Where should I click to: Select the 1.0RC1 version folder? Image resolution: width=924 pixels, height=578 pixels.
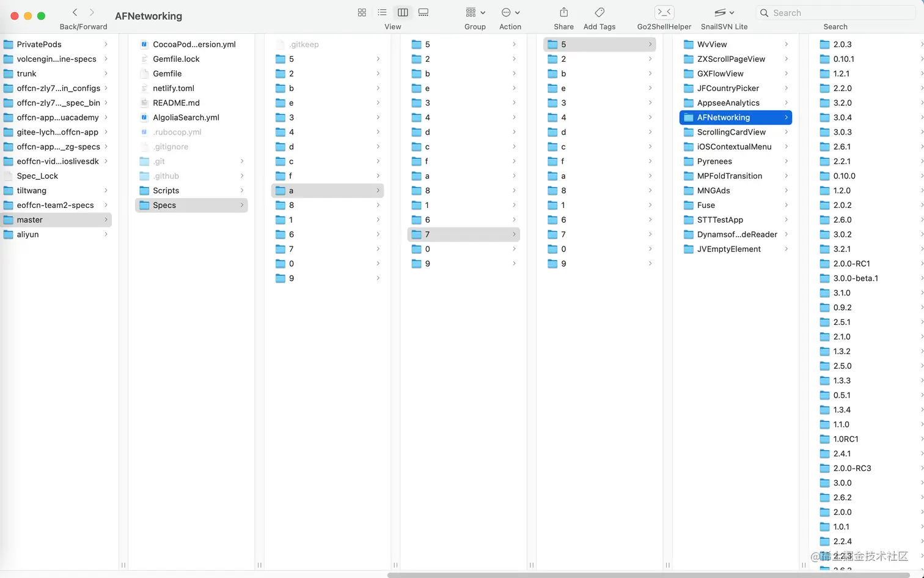(x=870, y=439)
